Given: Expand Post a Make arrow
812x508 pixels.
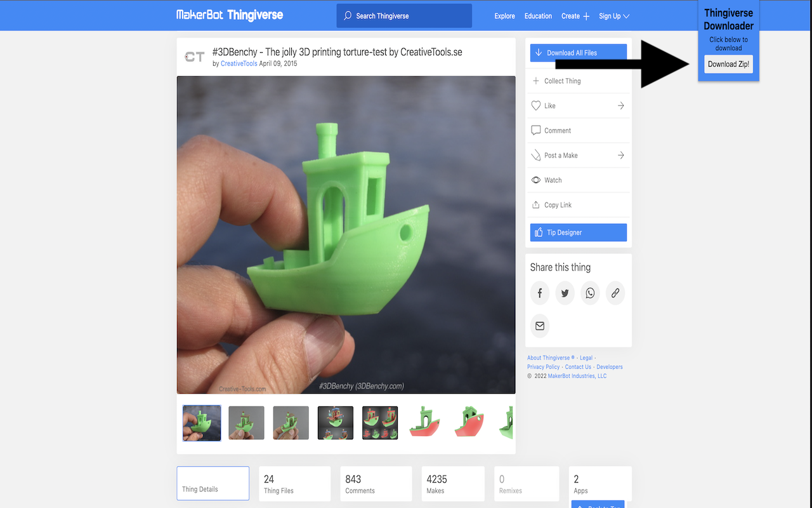Looking at the screenshot, I should [620, 155].
